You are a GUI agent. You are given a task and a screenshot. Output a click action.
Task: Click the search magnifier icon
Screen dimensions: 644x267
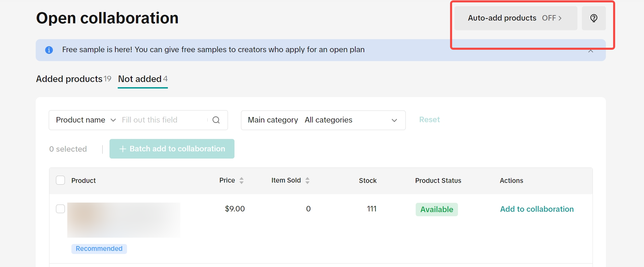pyautogui.click(x=216, y=120)
